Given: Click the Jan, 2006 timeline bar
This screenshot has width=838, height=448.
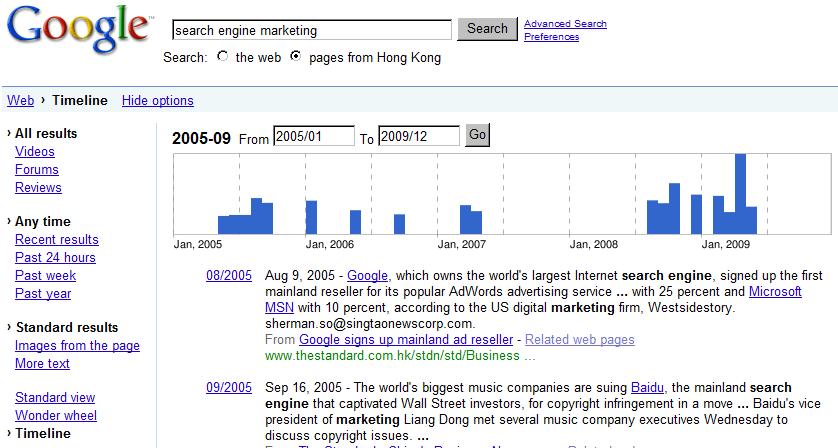Looking at the screenshot, I should [x=311, y=218].
